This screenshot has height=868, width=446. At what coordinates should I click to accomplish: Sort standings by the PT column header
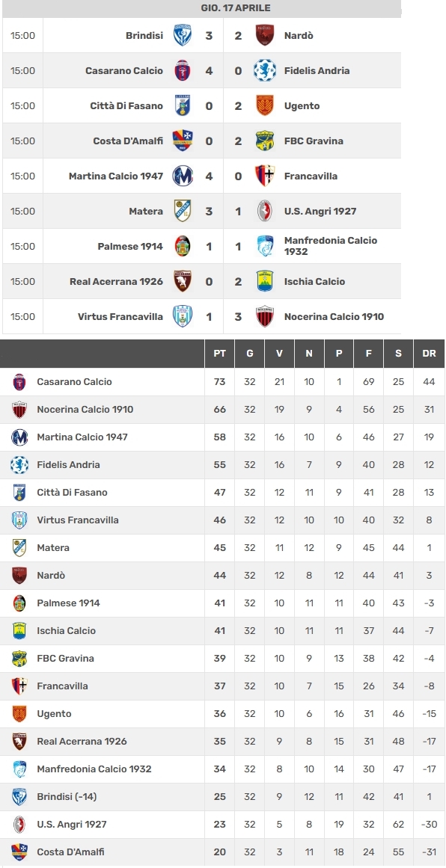219,353
